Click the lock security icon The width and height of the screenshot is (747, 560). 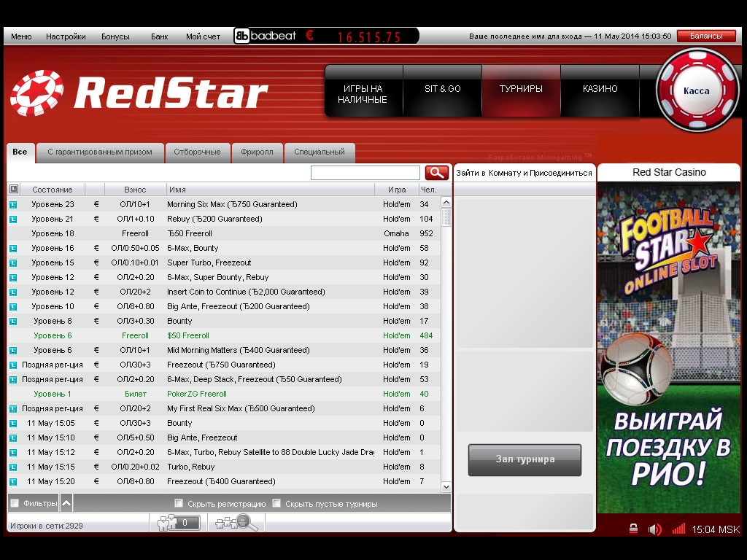point(633,529)
